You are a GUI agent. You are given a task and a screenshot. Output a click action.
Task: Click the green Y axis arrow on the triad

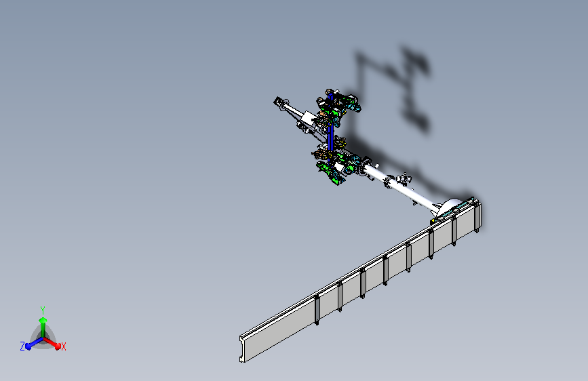coord(43,327)
